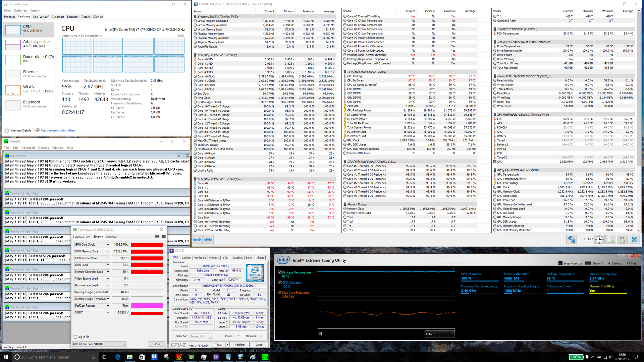The image size is (644, 362).
Task: Click CPU-Z purple taskbar icon
Action: (216, 357)
